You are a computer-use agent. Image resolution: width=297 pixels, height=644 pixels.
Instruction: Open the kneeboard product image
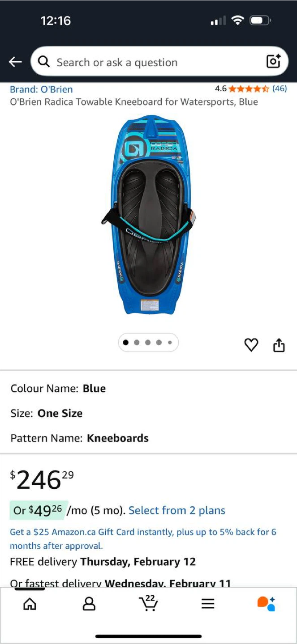[x=148, y=214]
